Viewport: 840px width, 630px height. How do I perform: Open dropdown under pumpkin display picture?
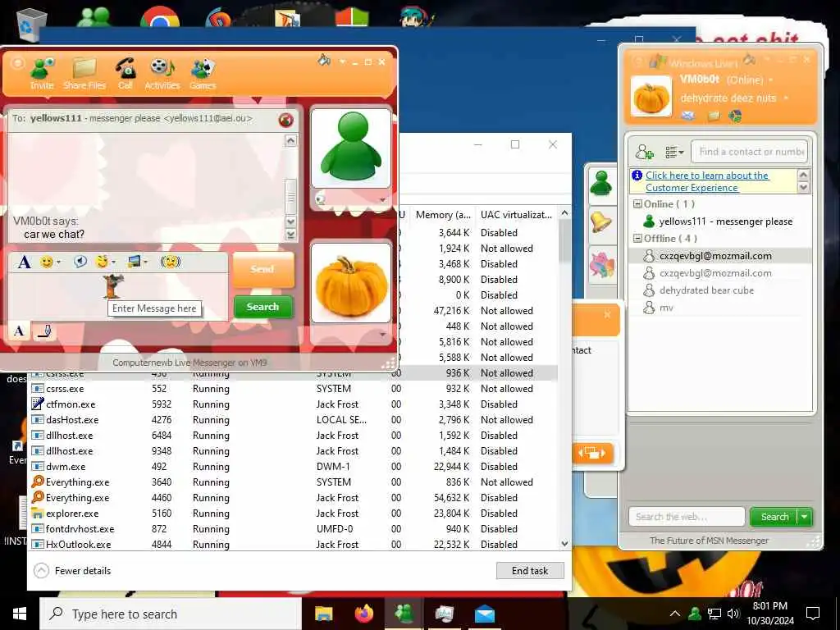coord(382,335)
